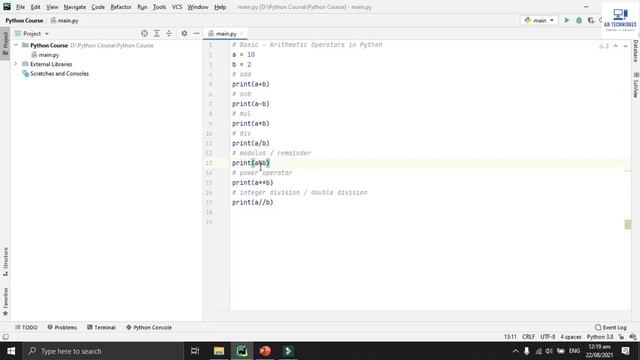
Task: Open the Navigate menu
Action: [75, 7]
